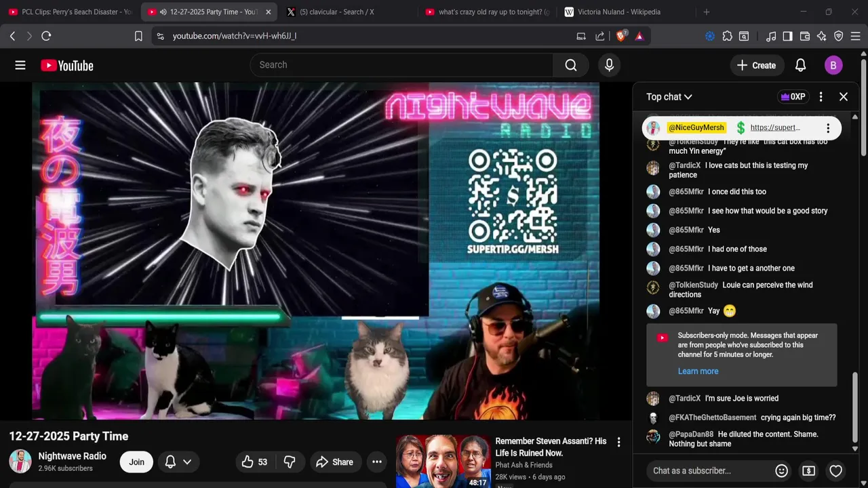
Task: Expand the Top chat dropdown
Action: [x=669, y=97]
